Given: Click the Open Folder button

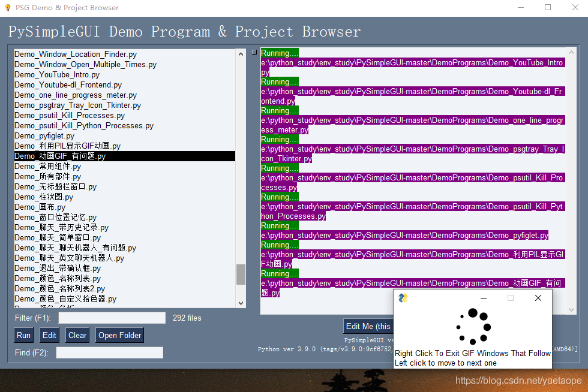Looking at the screenshot, I should [x=119, y=335].
